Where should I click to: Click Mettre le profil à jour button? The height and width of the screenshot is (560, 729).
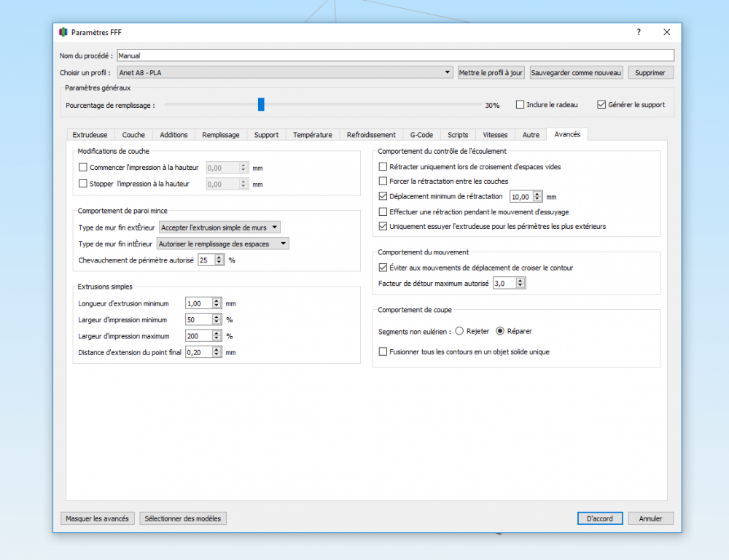(491, 73)
